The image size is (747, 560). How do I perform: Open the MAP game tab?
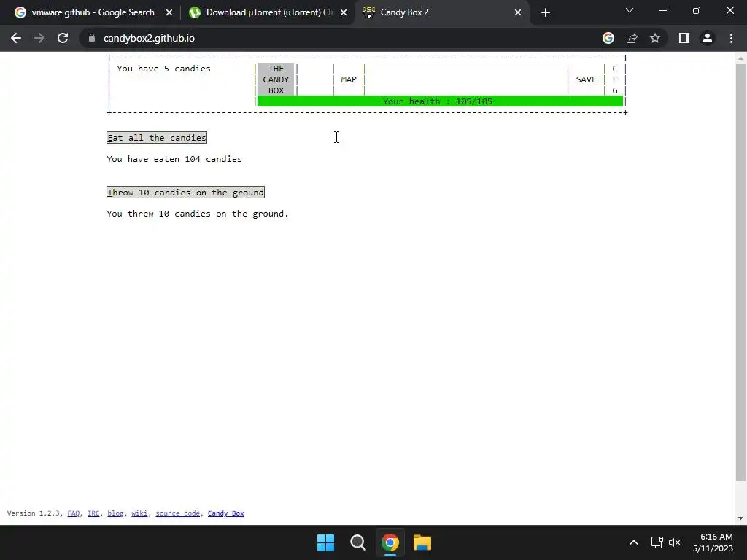[x=349, y=79]
